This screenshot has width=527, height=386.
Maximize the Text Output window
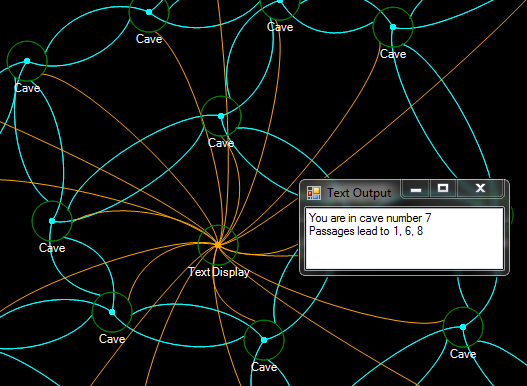pyautogui.click(x=443, y=189)
